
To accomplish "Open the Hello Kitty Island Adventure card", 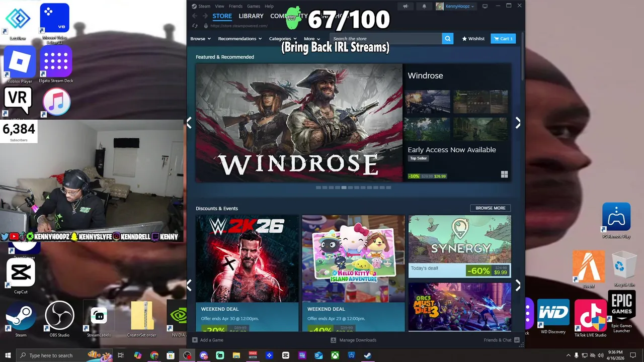I will (x=353, y=274).
